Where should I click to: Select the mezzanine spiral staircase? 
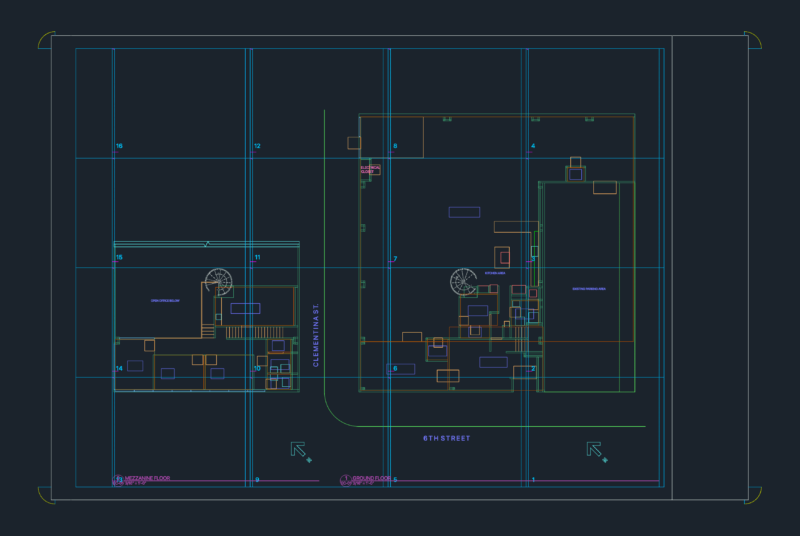(218, 282)
